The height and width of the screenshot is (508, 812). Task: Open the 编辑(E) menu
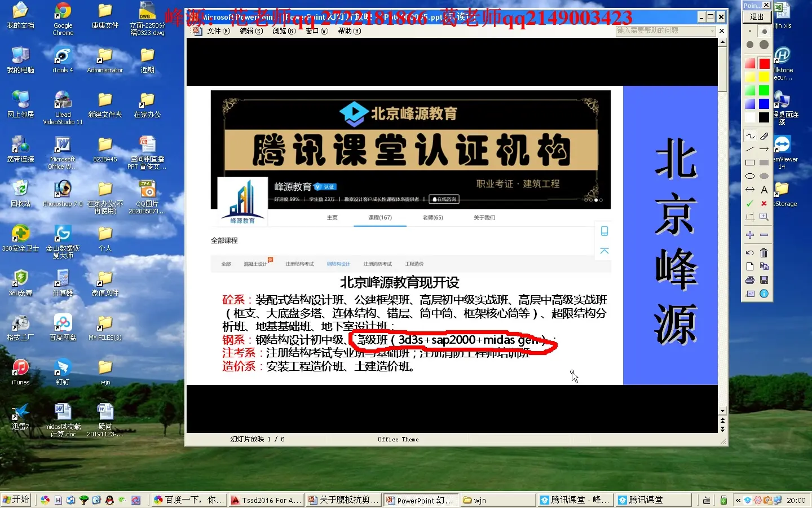251,31
